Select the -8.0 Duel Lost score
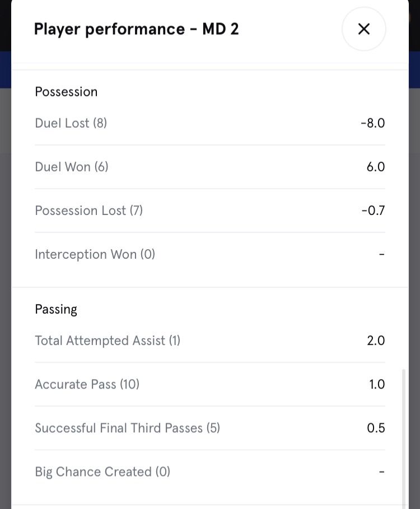Viewport: 420px width, 509px height. click(x=372, y=123)
